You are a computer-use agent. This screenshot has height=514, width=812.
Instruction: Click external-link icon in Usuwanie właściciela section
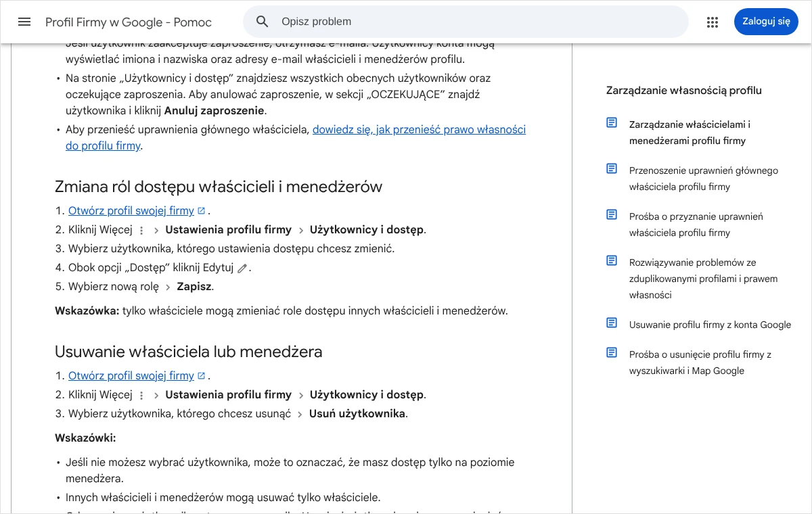(x=201, y=375)
